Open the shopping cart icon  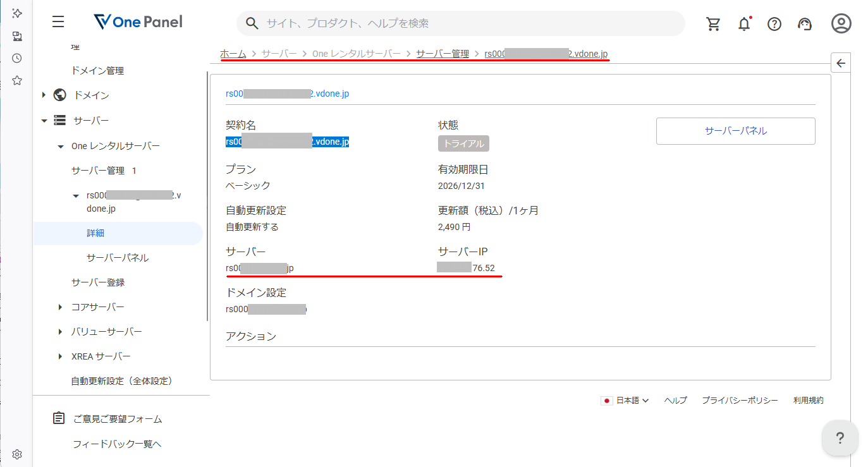pos(714,23)
